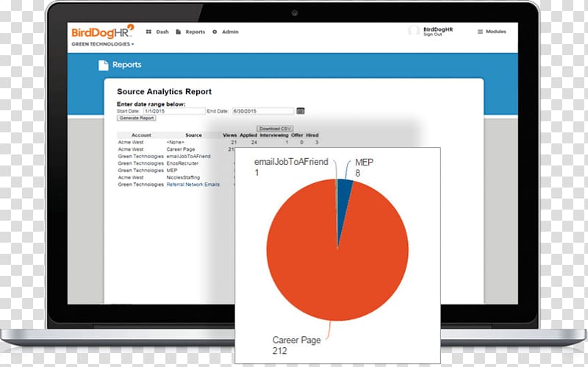The width and height of the screenshot is (588, 367).
Task: Select the <None> source row
Action: point(218,142)
